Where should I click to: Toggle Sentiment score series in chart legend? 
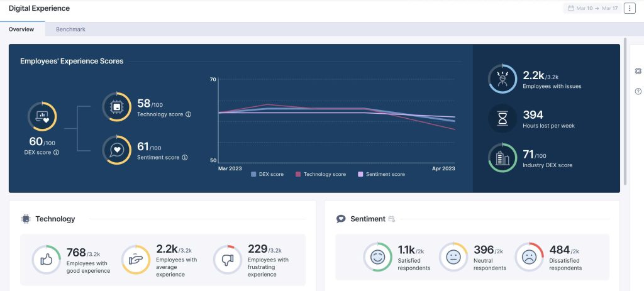(381, 174)
